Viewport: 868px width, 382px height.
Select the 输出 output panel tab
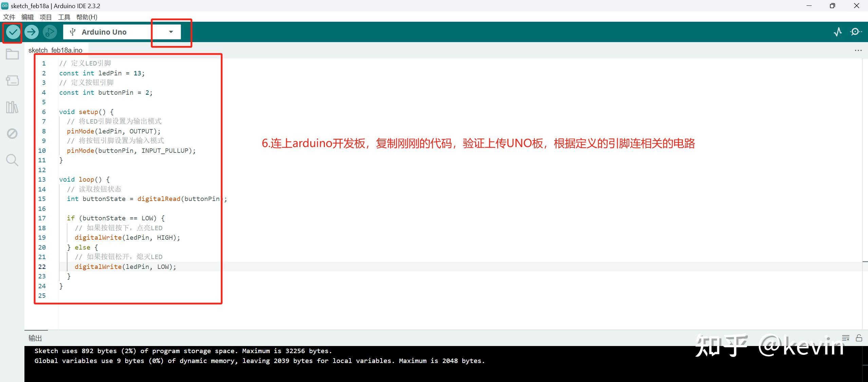(34, 338)
